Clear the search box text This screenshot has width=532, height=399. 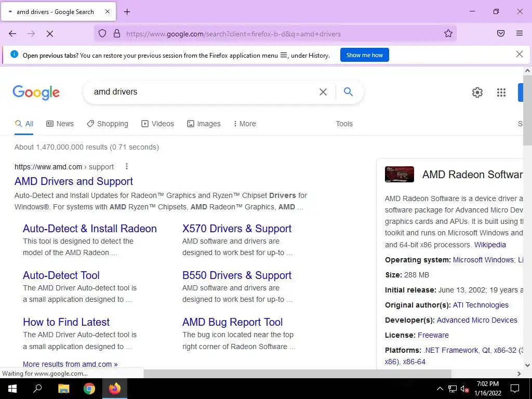click(323, 92)
